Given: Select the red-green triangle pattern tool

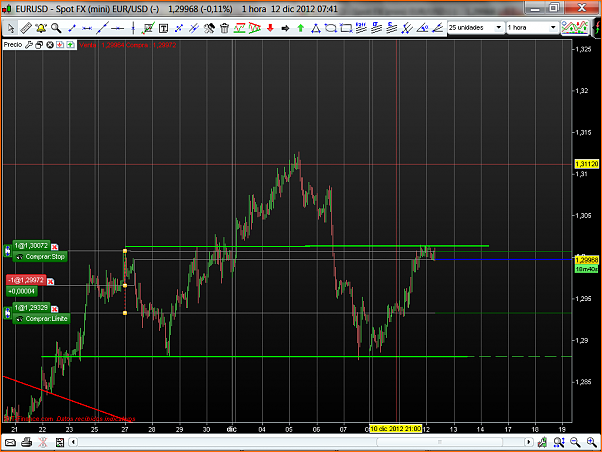Looking at the screenshot, I should pos(255,28).
